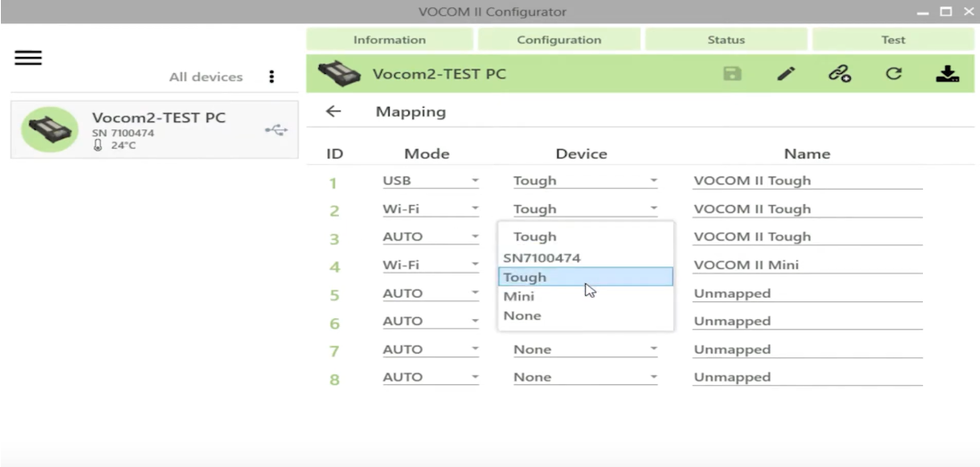Open Mode dropdown for ID 2 (Wi-Fi)
This screenshot has width=980, height=467.
[x=431, y=209]
